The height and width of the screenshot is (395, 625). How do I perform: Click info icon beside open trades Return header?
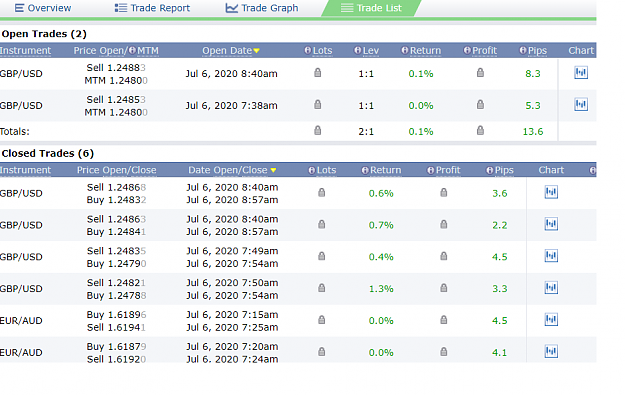(x=405, y=50)
